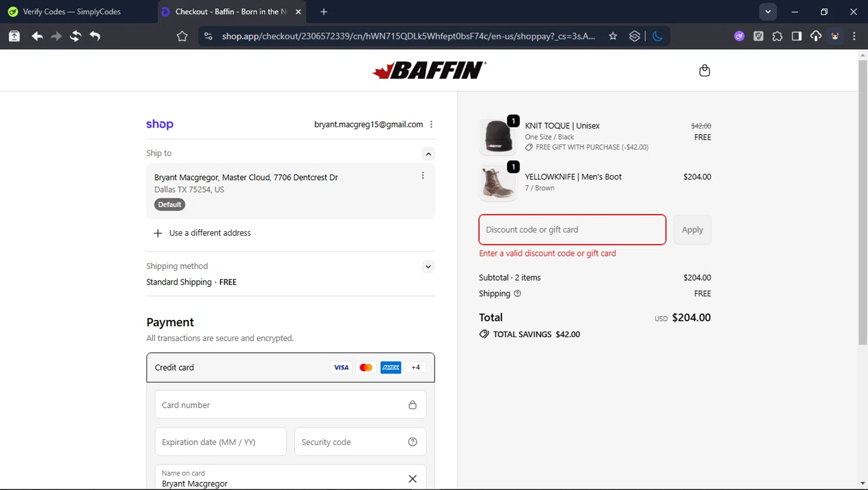The image size is (868, 490).
Task: Click the layered stack icon in address bar
Action: pyautogui.click(x=635, y=36)
